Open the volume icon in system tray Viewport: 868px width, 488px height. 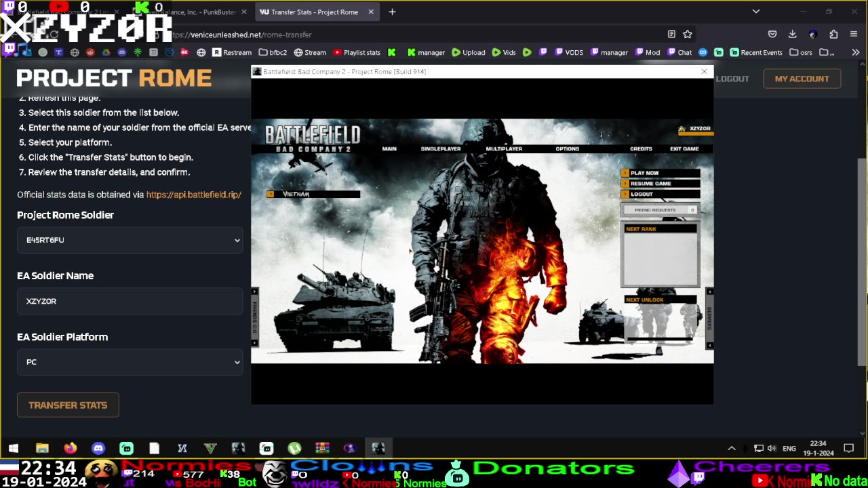[x=772, y=448]
